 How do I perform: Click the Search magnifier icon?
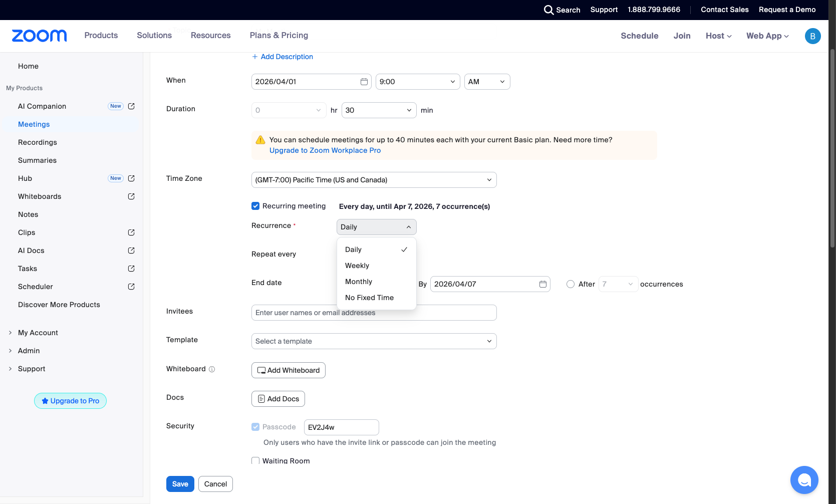[x=548, y=10]
